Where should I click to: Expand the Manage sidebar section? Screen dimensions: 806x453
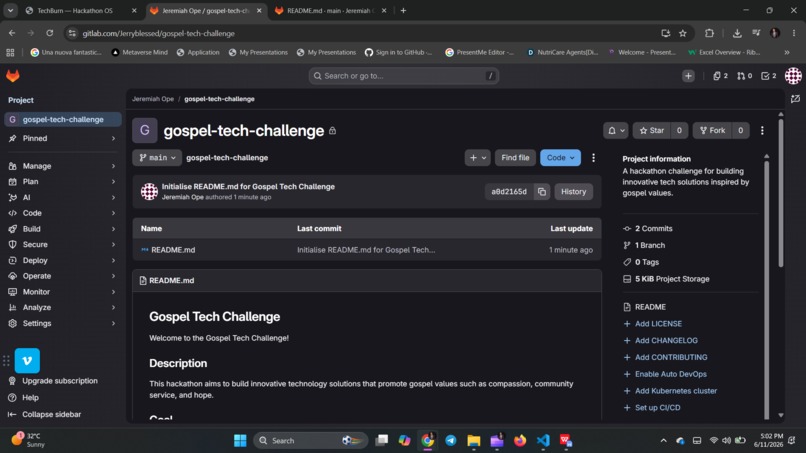click(62, 166)
